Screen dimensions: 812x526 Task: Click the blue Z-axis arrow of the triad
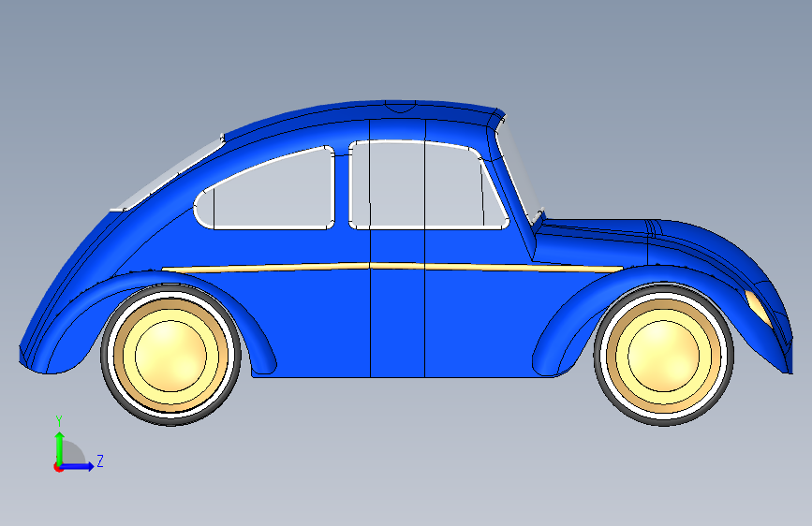point(78,466)
